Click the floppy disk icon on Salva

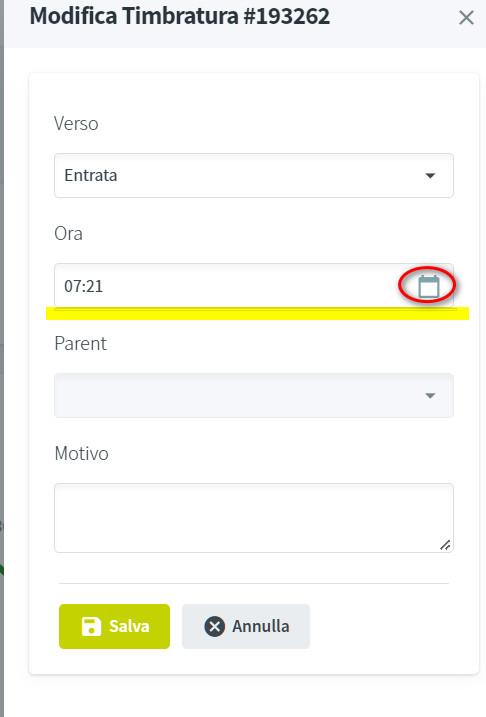(x=91, y=626)
